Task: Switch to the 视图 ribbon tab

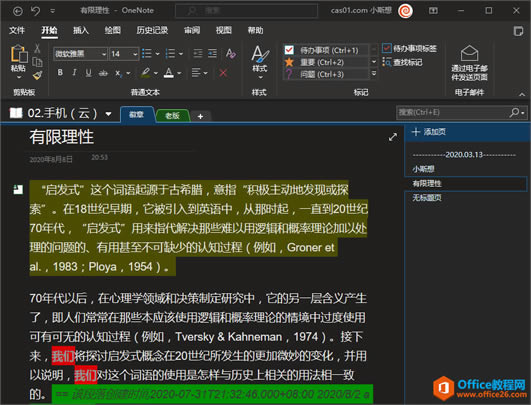Action: [x=224, y=30]
